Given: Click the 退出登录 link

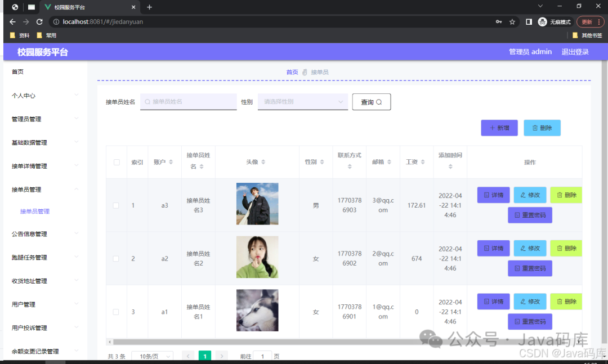Looking at the screenshot, I should [575, 51].
